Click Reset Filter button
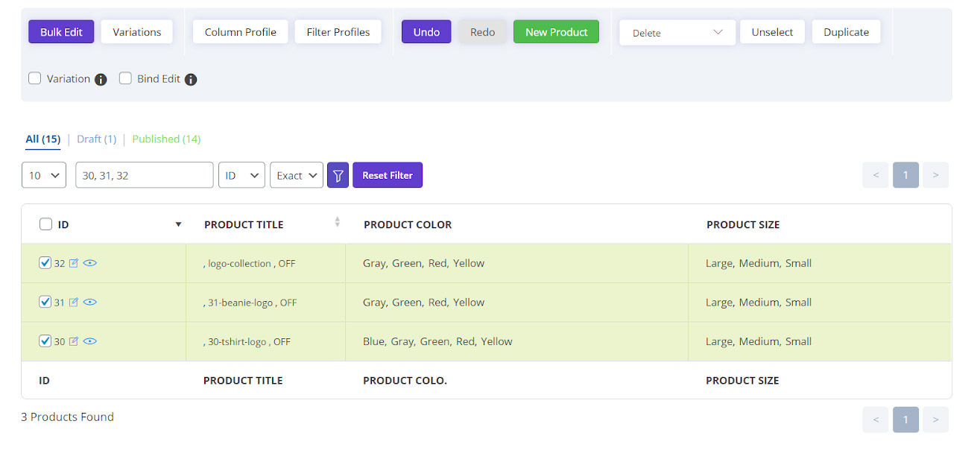This screenshot has width=980, height=462. 388,175
